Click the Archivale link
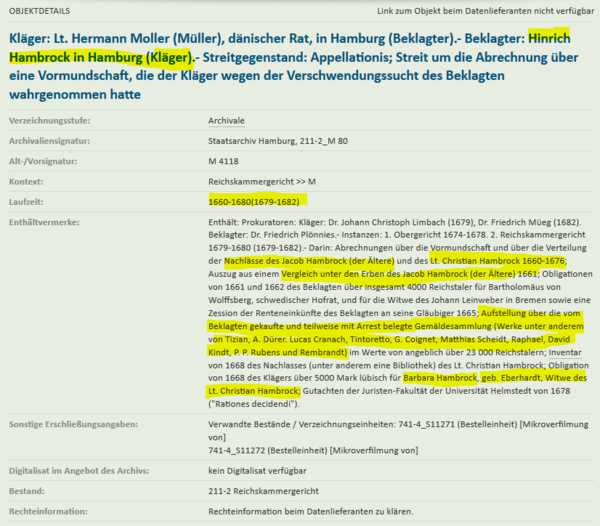The width and height of the screenshot is (600, 526). click(226, 120)
